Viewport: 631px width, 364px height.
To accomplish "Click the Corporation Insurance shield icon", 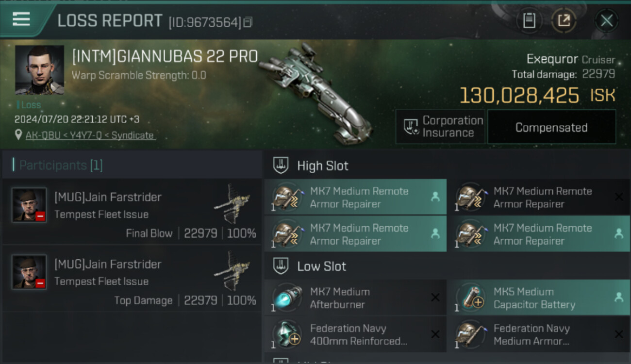I will coord(411,127).
